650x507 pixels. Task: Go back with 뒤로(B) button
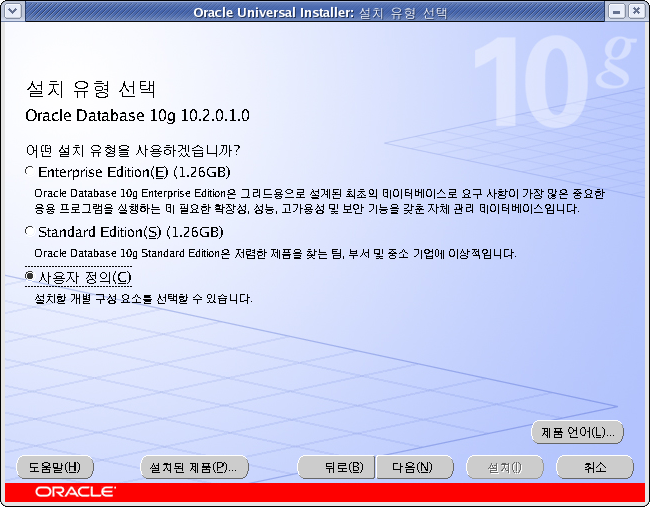point(336,467)
